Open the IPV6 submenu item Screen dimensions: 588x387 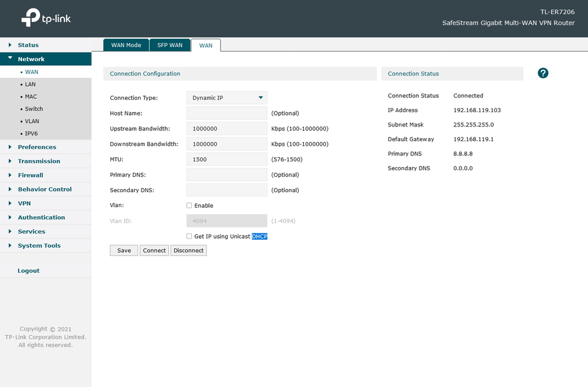[x=46, y=134]
